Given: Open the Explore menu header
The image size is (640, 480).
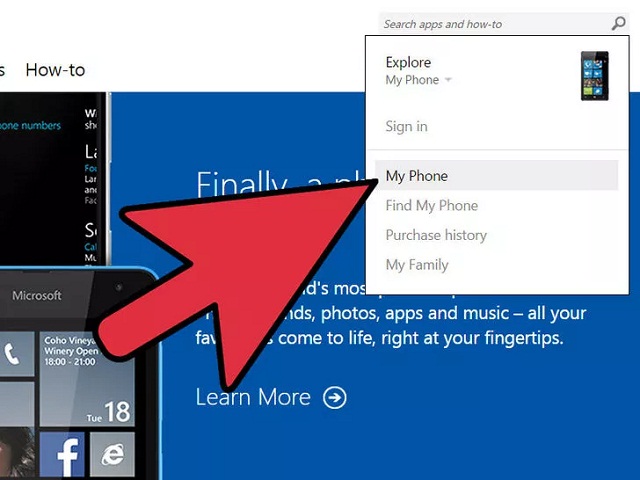Looking at the screenshot, I should [408, 62].
